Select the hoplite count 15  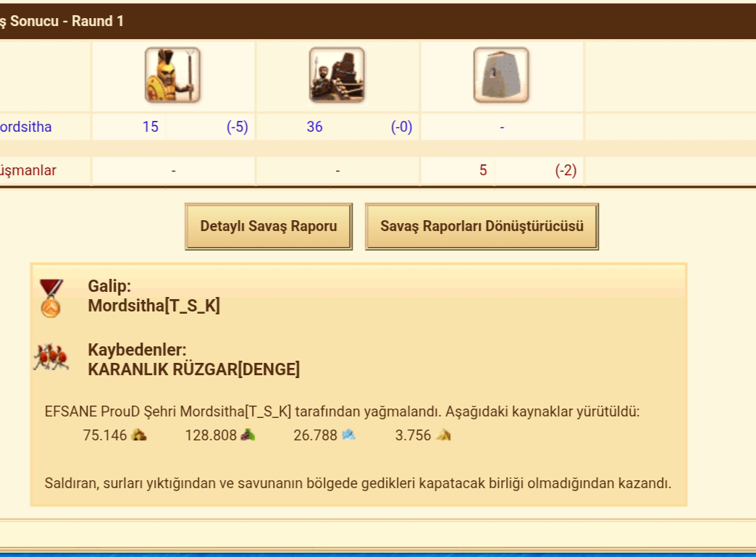point(151,127)
